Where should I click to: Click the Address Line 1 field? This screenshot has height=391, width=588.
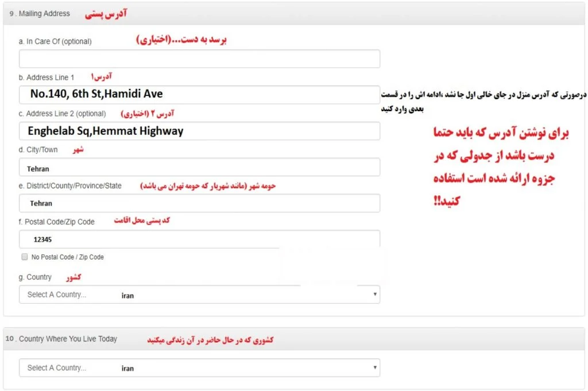[199, 95]
